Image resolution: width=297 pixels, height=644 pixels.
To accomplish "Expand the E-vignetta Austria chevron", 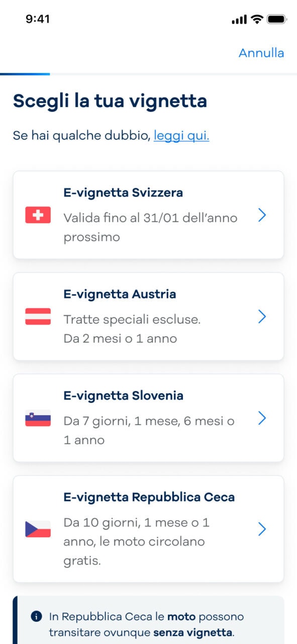I will point(262,316).
